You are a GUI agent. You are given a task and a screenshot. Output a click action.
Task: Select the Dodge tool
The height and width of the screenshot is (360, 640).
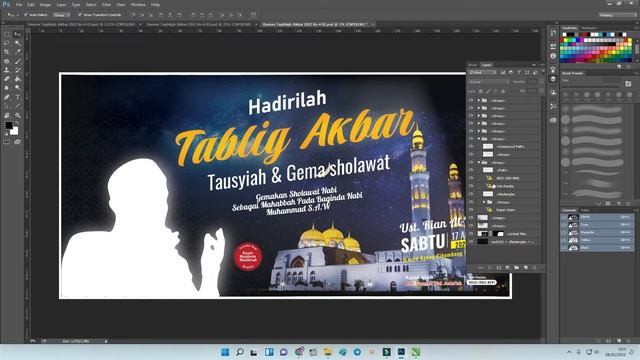[x=17, y=88]
